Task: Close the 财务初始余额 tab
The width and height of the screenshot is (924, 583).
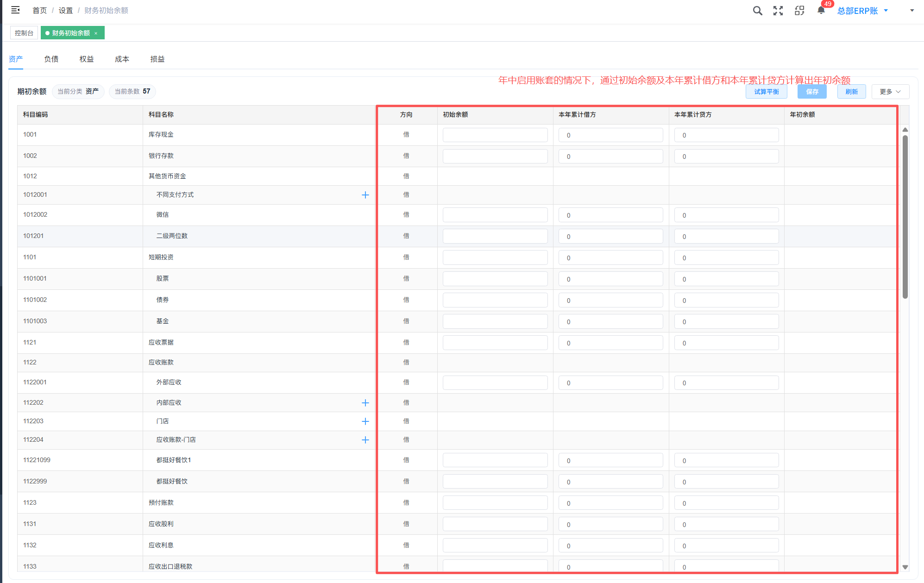Action: [x=96, y=33]
